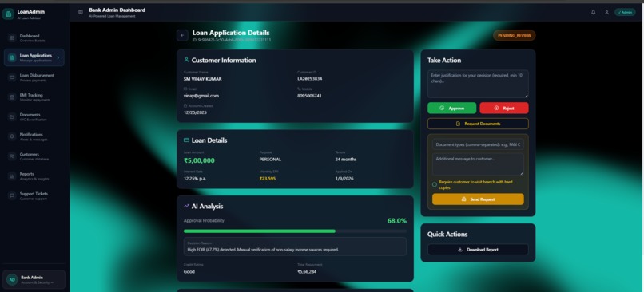
Task: Reject the loan application
Action: point(504,108)
